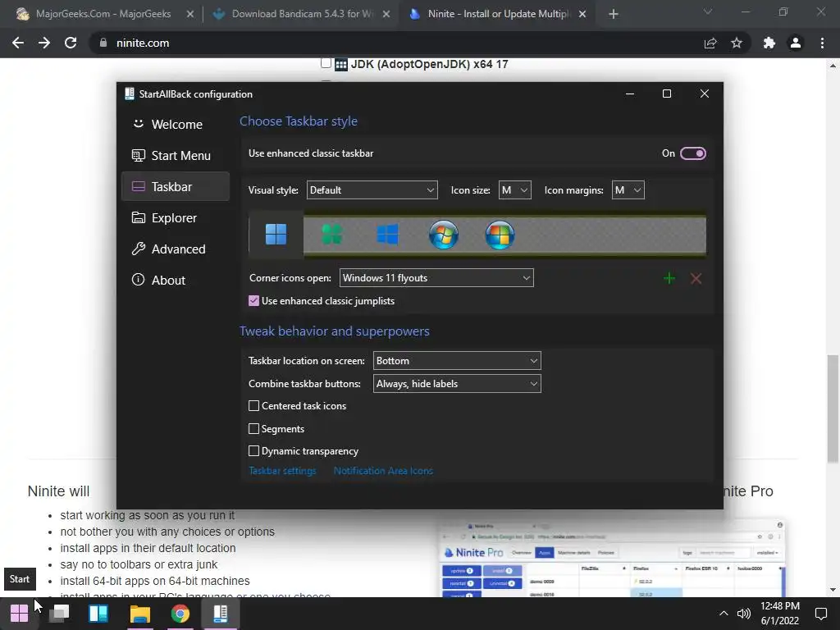Open the notification center icon
Viewport: 840px width, 630px height.
pos(820,614)
